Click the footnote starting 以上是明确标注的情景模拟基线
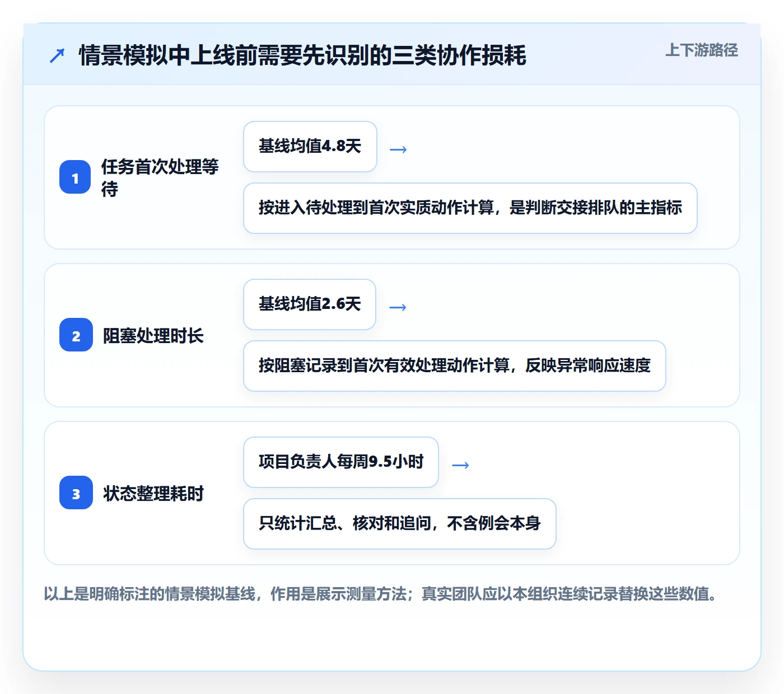The image size is (784, 694). 381,594
